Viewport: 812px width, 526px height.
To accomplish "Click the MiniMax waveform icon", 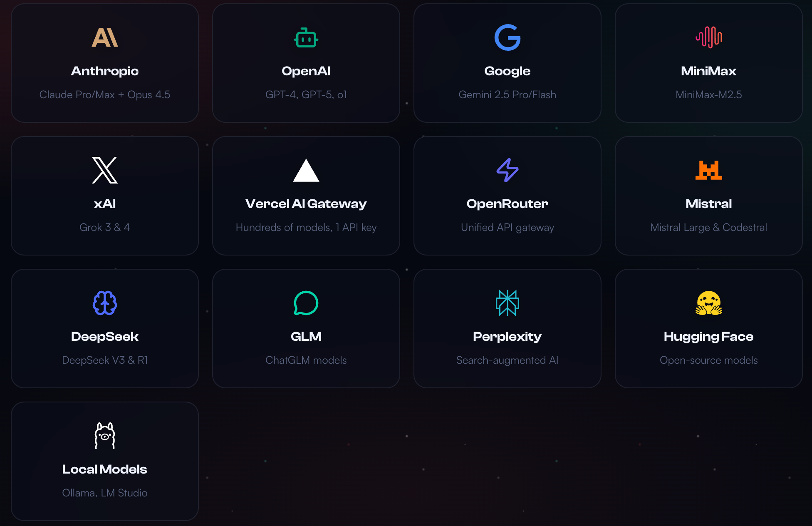I will [709, 37].
